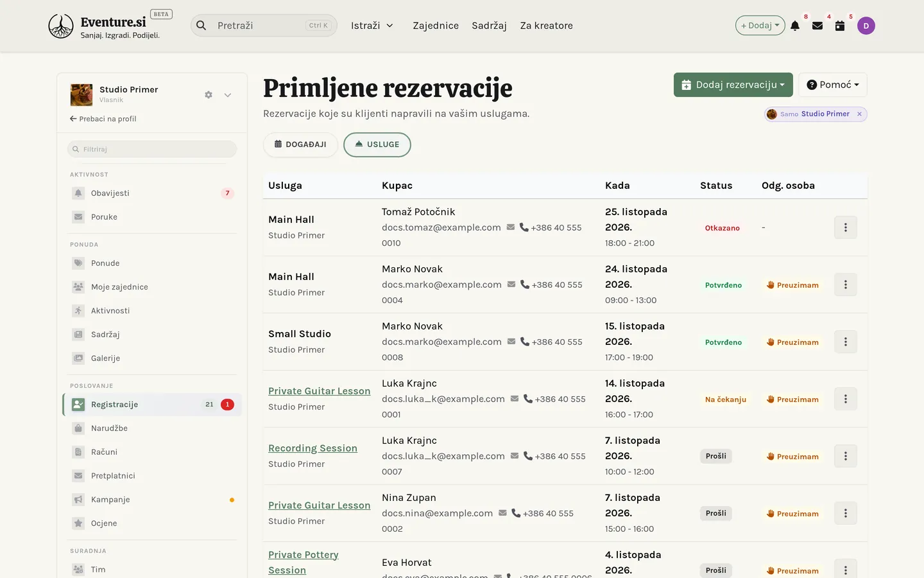Expand the Studio Primer profile chevron
The image size is (924, 578).
tap(227, 94)
